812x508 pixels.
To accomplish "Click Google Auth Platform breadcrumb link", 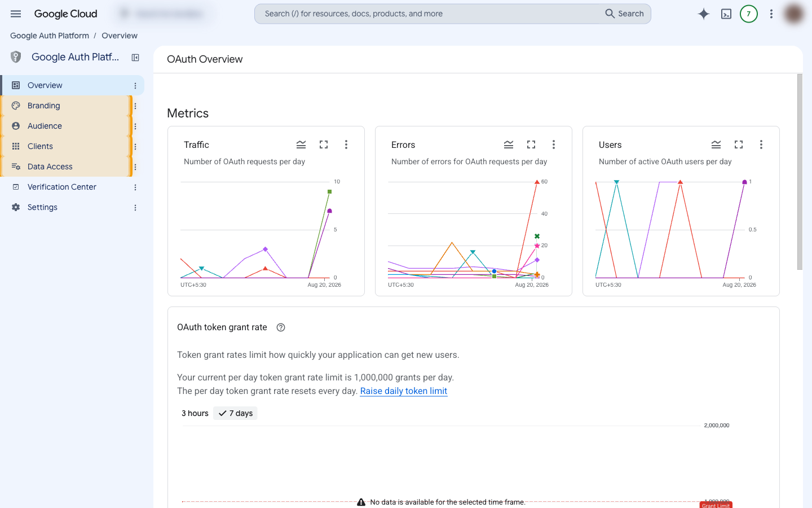I will [x=50, y=36].
